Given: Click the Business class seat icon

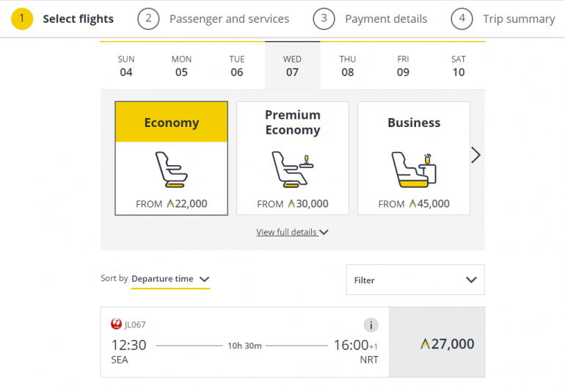Looking at the screenshot, I should pyautogui.click(x=414, y=169).
